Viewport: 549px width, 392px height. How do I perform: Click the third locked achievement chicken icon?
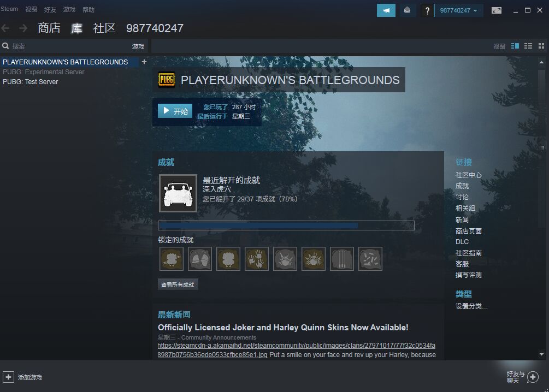coord(228,259)
